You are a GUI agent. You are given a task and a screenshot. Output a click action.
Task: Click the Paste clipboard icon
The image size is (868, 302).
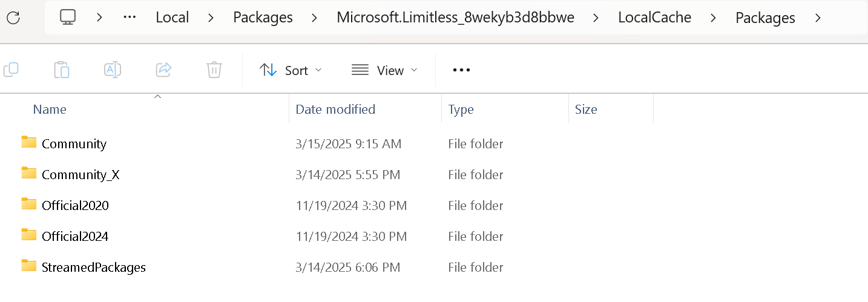coord(62,70)
